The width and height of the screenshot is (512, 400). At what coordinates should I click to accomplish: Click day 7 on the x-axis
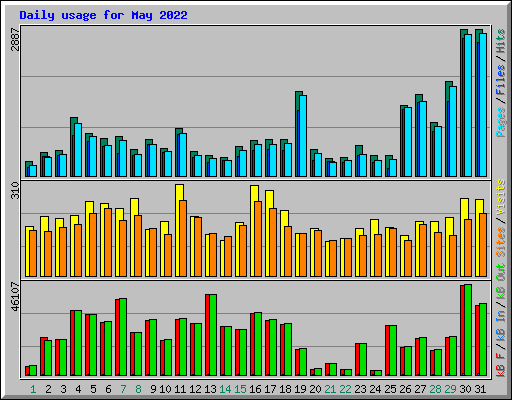point(123,389)
